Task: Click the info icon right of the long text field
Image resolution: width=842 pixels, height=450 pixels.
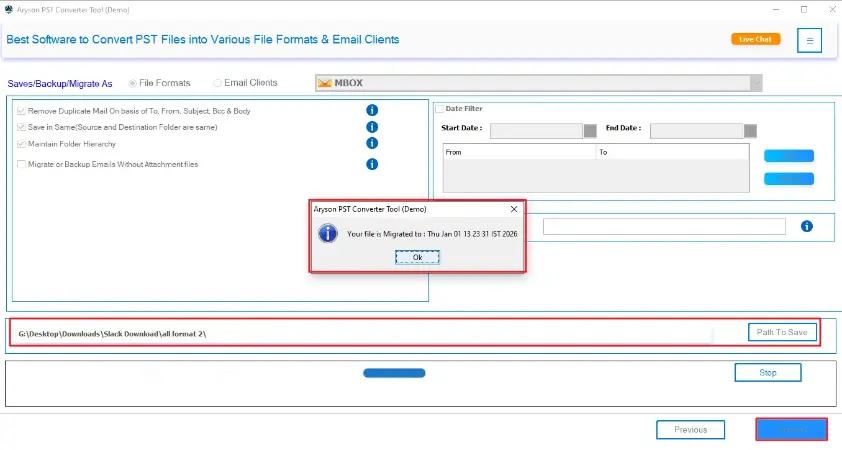Action: (807, 227)
